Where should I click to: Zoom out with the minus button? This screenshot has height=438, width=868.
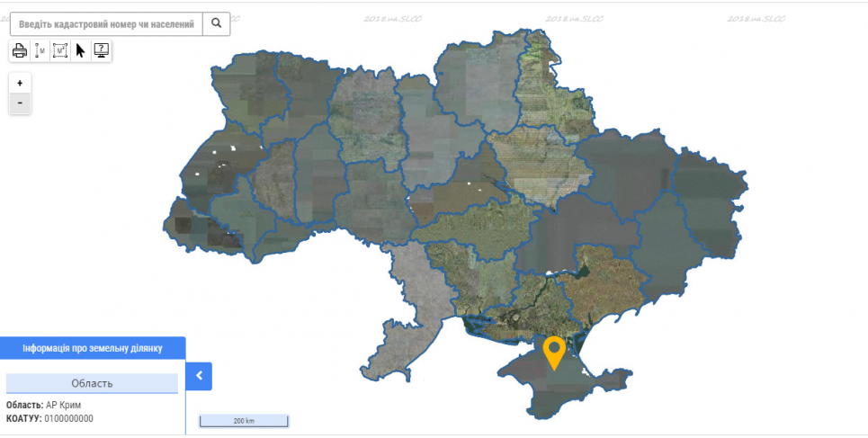tap(20, 103)
